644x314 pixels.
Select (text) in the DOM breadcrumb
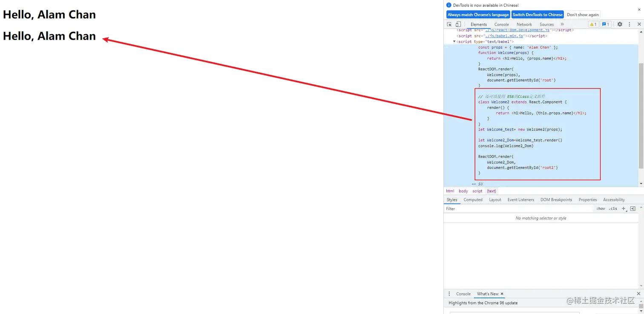(492, 191)
